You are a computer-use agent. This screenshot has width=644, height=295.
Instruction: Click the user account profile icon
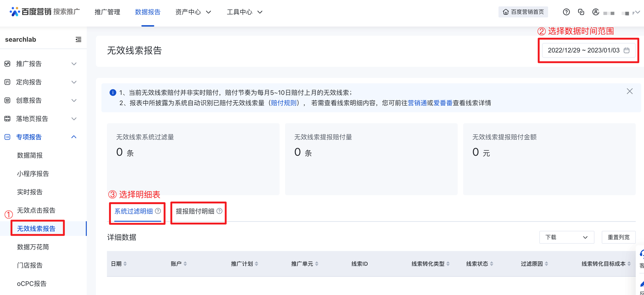point(595,12)
